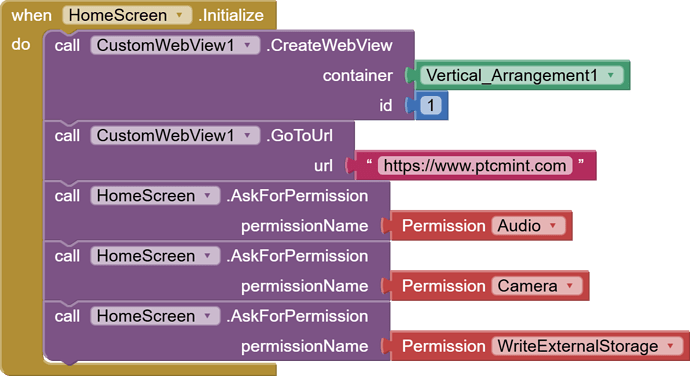Screen dimensions: 690x376
Task: Open HomeScreen dropdown in Audio AskForPermission block
Action: (x=155, y=196)
